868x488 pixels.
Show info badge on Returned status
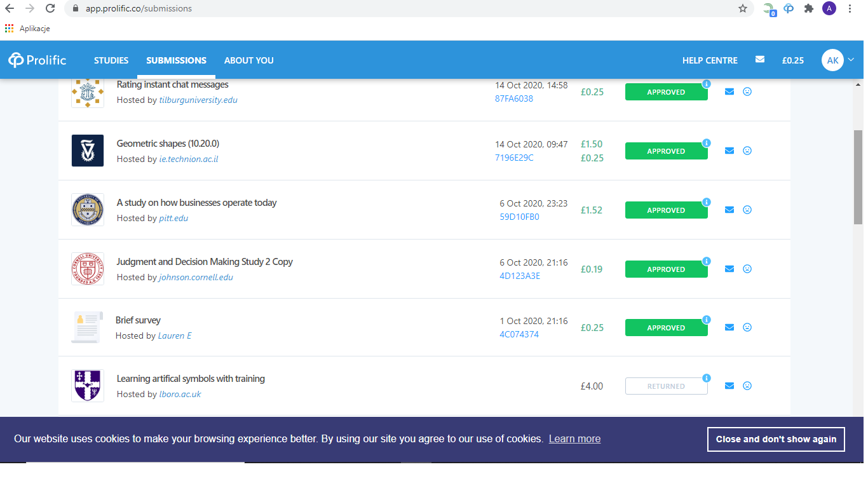coord(707,378)
